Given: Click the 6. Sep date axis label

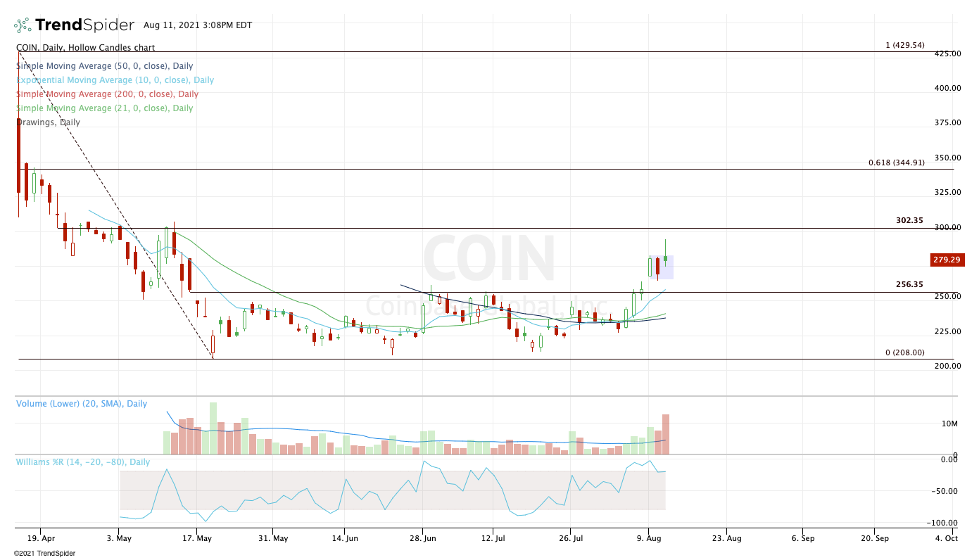Looking at the screenshot, I should tap(803, 538).
